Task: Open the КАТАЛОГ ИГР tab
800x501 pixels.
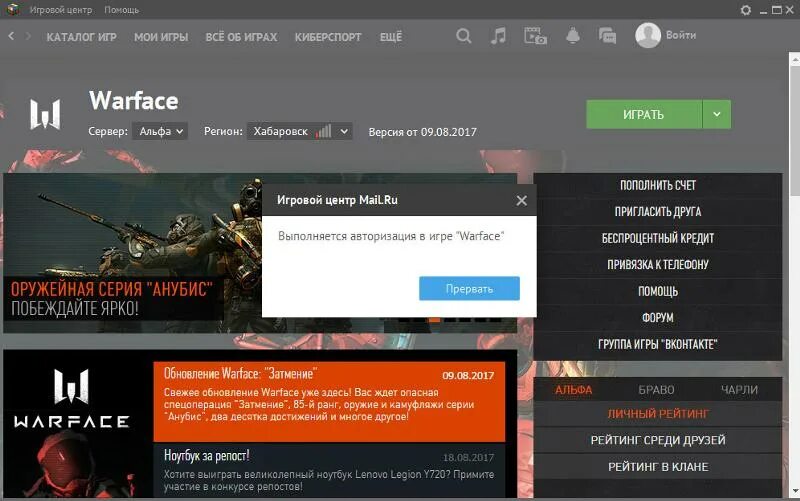Action: pyautogui.click(x=82, y=37)
